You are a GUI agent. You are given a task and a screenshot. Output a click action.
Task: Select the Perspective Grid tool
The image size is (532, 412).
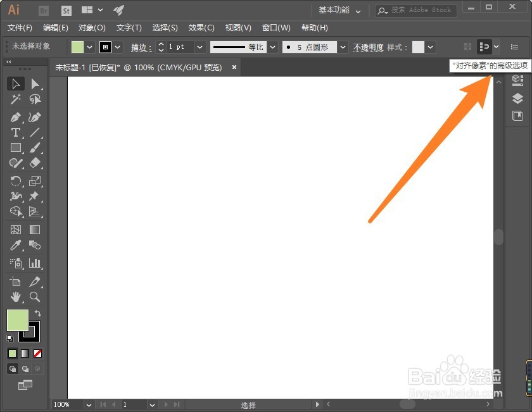[35, 211]
